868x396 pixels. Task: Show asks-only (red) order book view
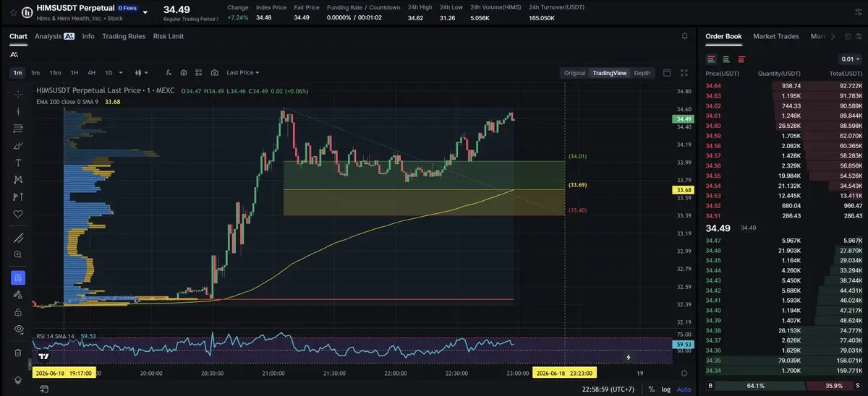coord(741,59)
